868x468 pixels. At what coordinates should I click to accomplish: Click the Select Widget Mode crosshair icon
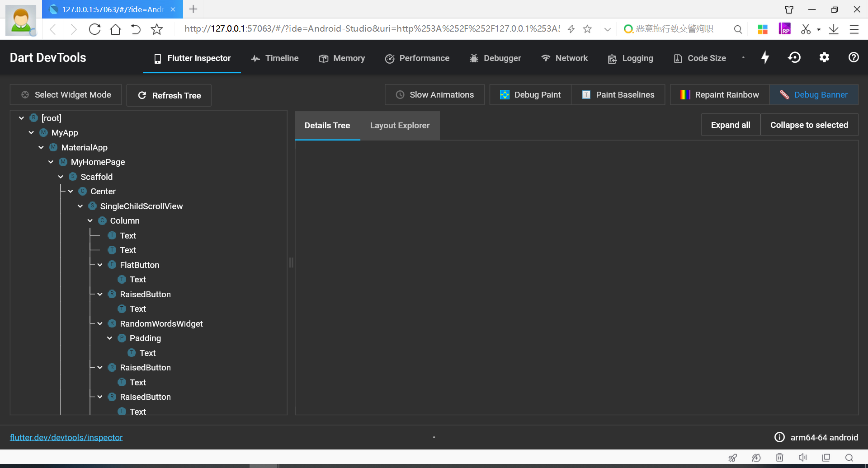(x=24, y=95)
